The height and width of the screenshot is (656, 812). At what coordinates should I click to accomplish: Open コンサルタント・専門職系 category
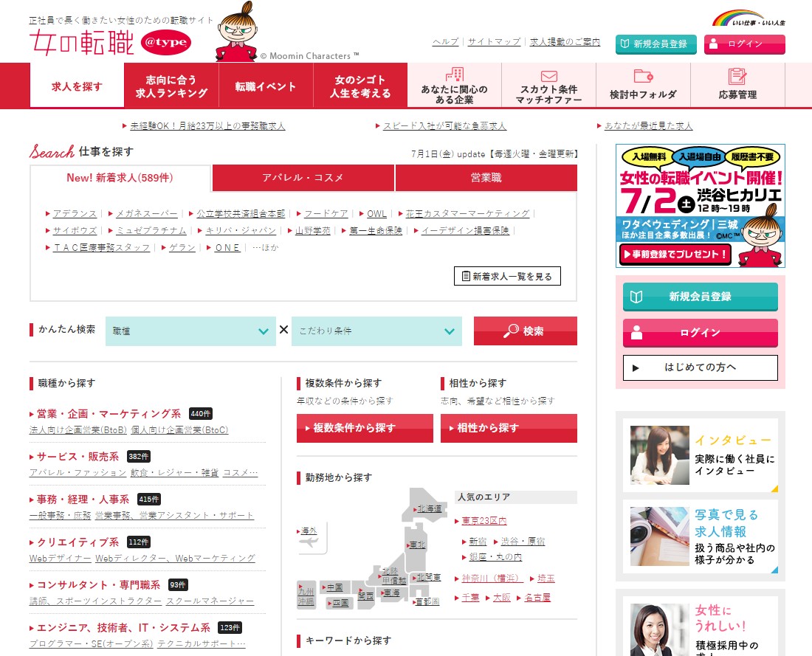pyautogui.click(x=98, y=585)
